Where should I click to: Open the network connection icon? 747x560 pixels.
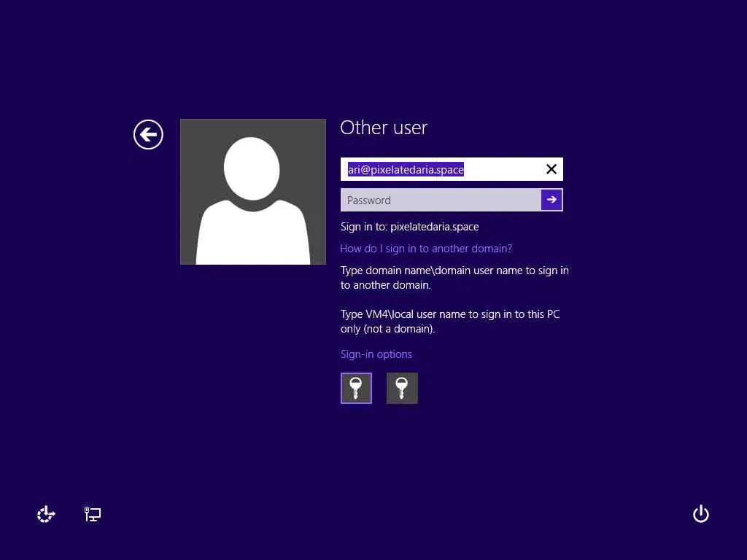click(93, 514)
